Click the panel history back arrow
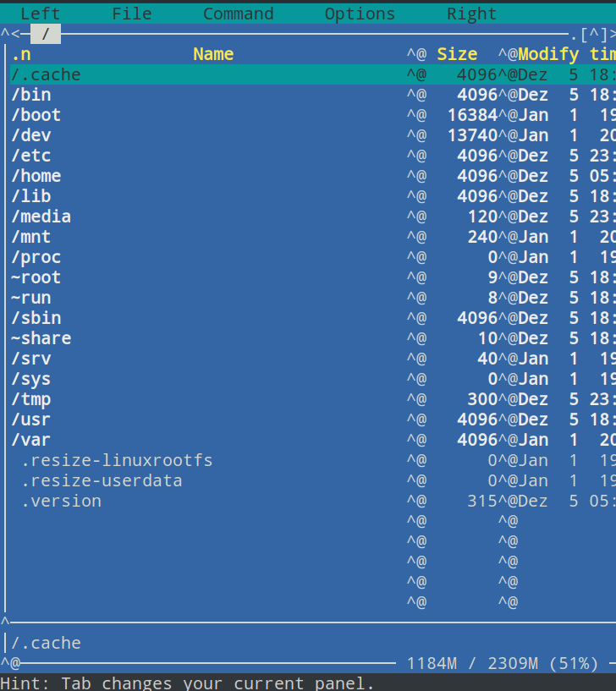This screenshot has height=691, width=616. 15,34
